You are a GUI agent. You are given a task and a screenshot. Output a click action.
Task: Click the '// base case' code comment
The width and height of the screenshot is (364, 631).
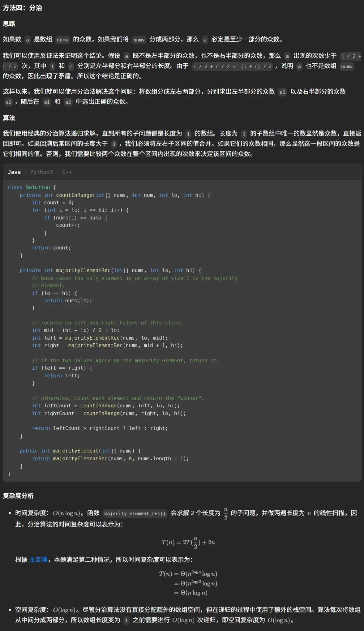tap(135, 278)
